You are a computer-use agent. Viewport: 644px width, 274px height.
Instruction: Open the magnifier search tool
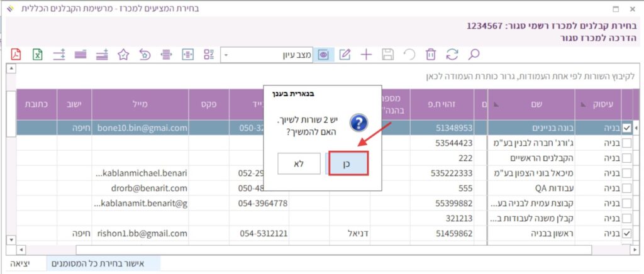tap(474, 54)
